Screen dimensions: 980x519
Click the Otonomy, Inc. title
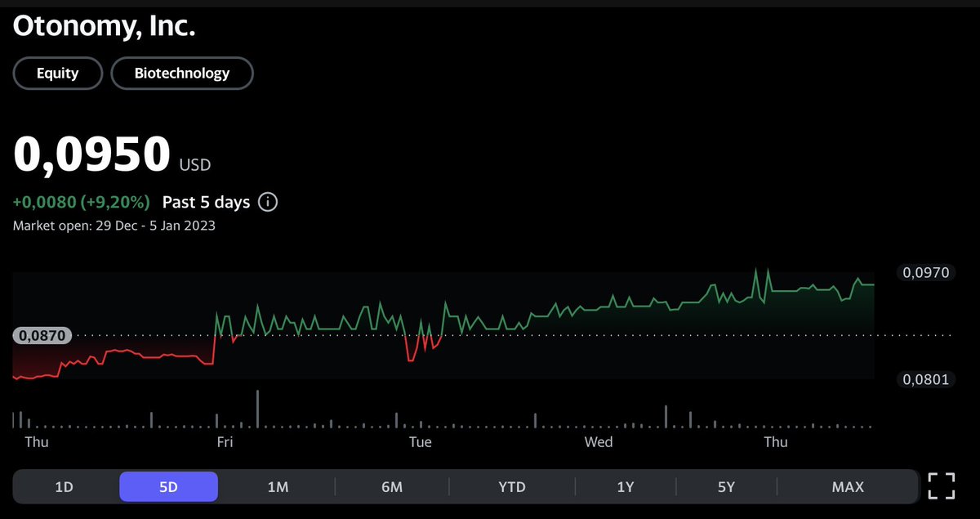pos(105,25)
